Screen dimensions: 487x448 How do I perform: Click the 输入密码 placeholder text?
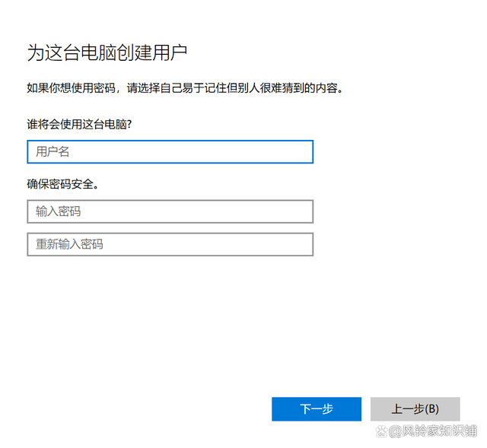58,211
